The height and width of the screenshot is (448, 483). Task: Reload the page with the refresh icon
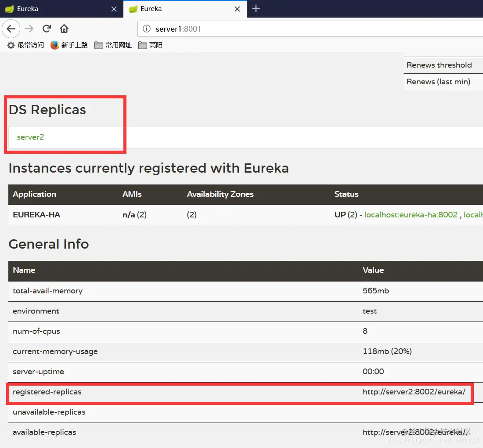(x=47, y=29)
